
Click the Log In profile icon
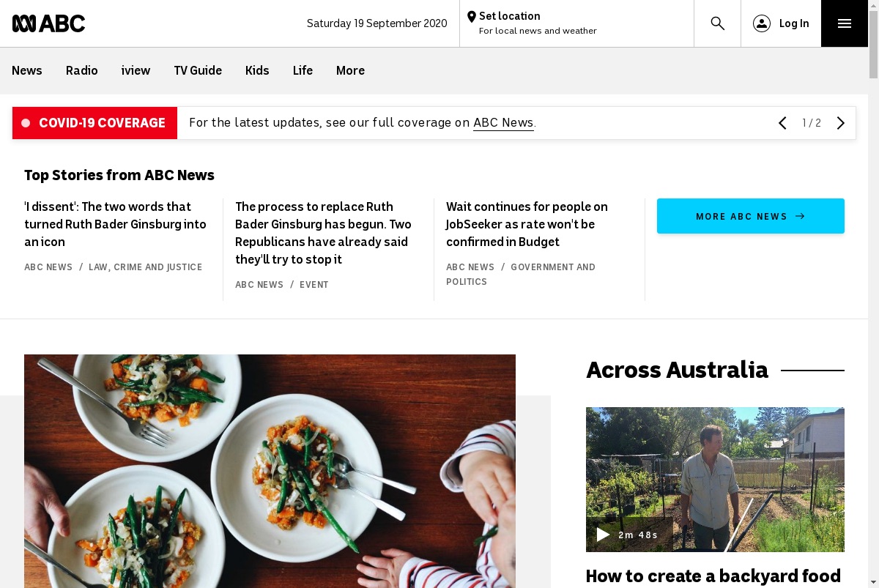[762, 23]
